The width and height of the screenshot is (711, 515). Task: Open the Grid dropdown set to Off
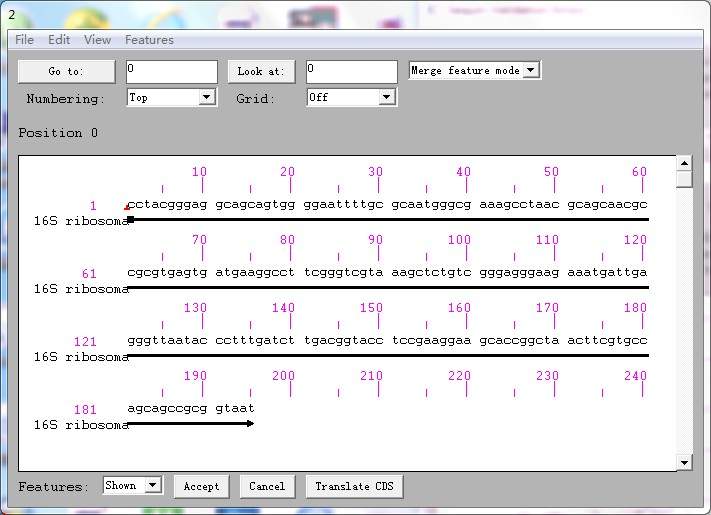351,97
